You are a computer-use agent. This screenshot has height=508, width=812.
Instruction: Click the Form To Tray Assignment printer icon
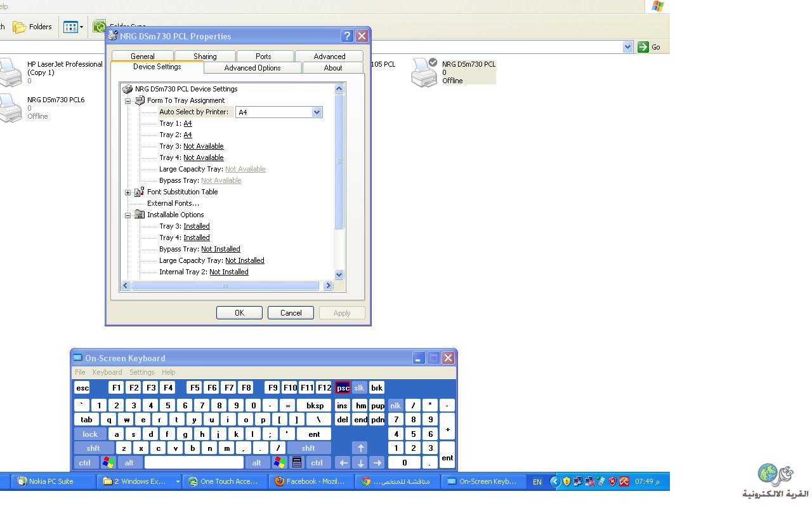click(x=140, y=100)
